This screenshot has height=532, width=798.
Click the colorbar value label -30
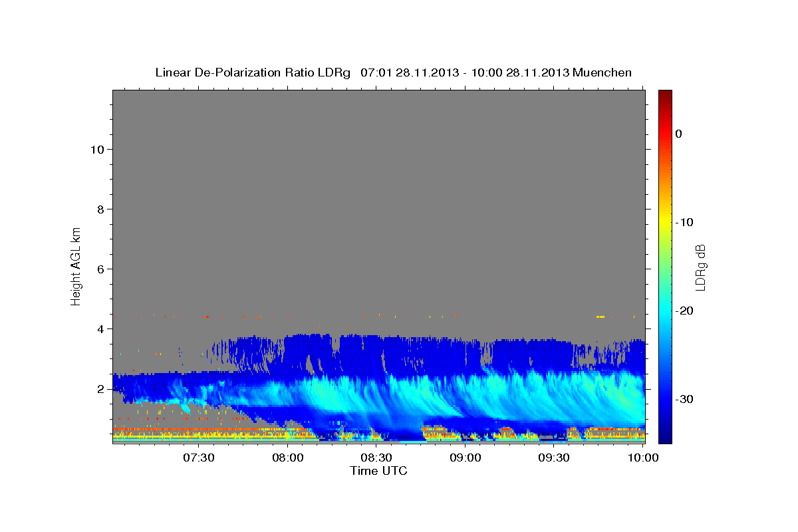tap(686, 399)
